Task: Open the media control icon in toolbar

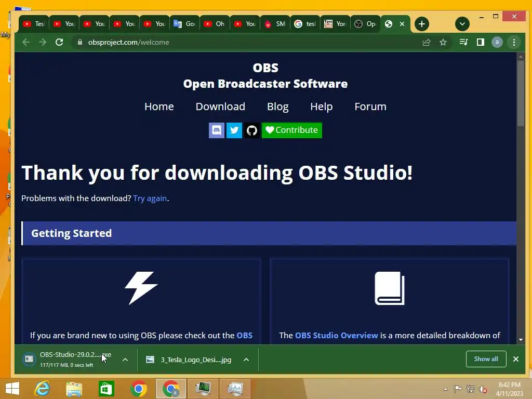Action: [x=463, y=42]
